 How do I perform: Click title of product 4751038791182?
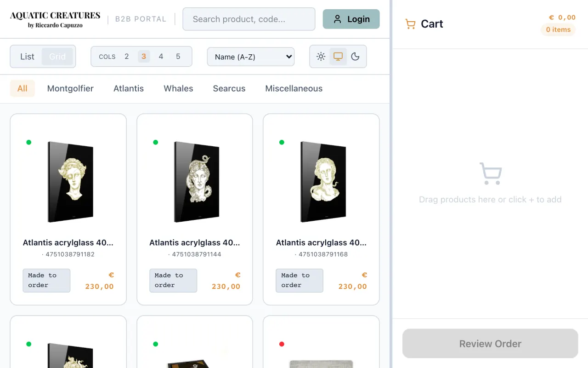click(68, 242)
